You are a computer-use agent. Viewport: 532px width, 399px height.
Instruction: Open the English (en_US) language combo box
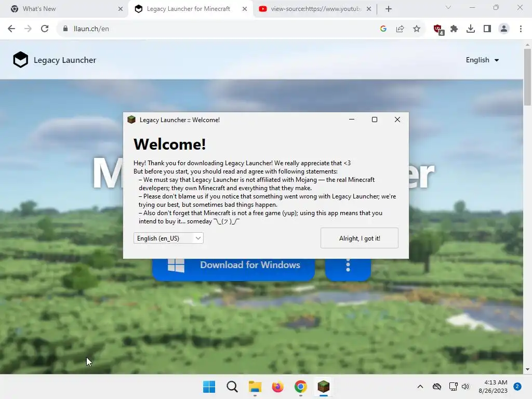168,238
